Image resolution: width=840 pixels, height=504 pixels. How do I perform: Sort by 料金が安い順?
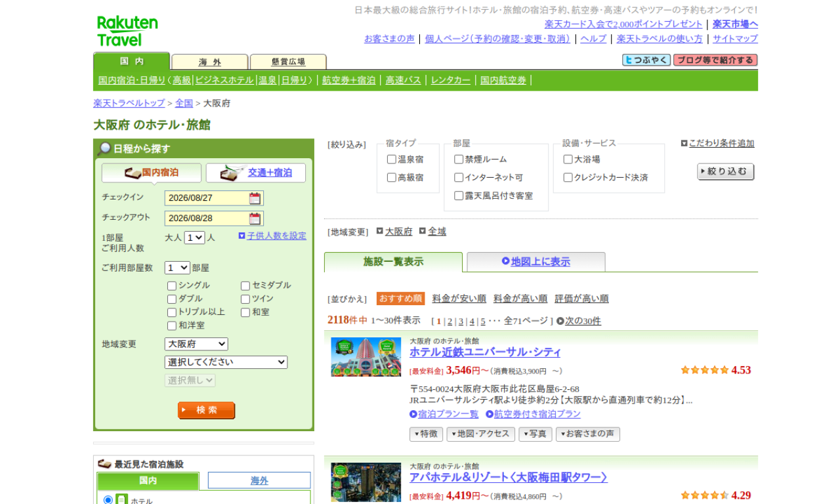tap(459, 299)
